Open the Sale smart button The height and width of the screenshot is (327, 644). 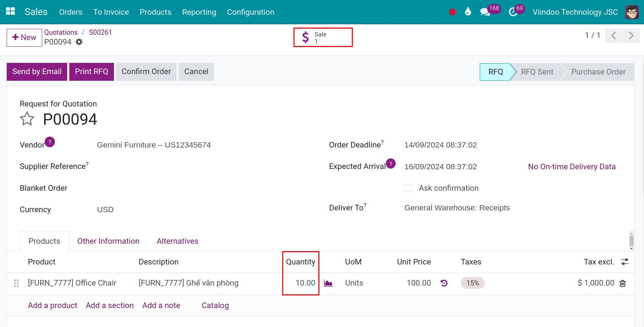click(323, 37)
